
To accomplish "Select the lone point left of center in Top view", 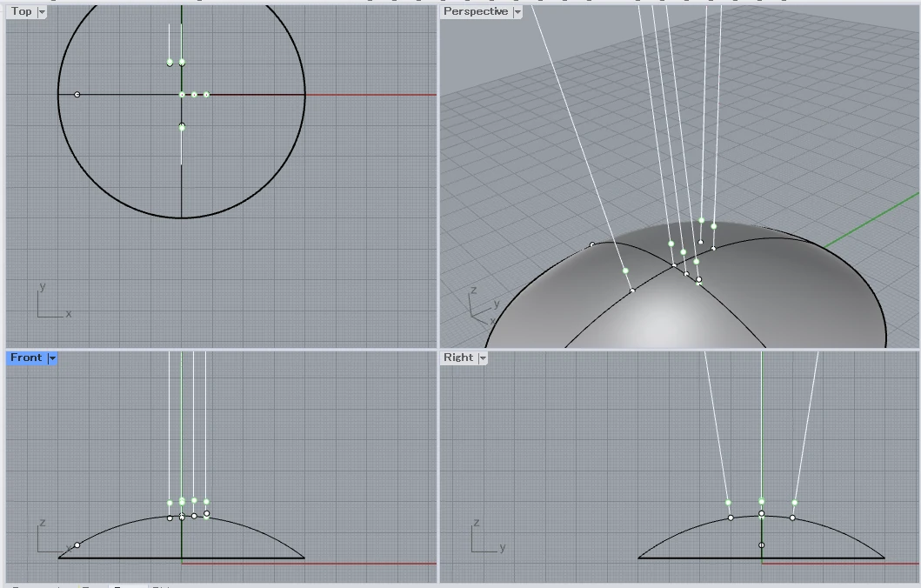I will [77, 95].
